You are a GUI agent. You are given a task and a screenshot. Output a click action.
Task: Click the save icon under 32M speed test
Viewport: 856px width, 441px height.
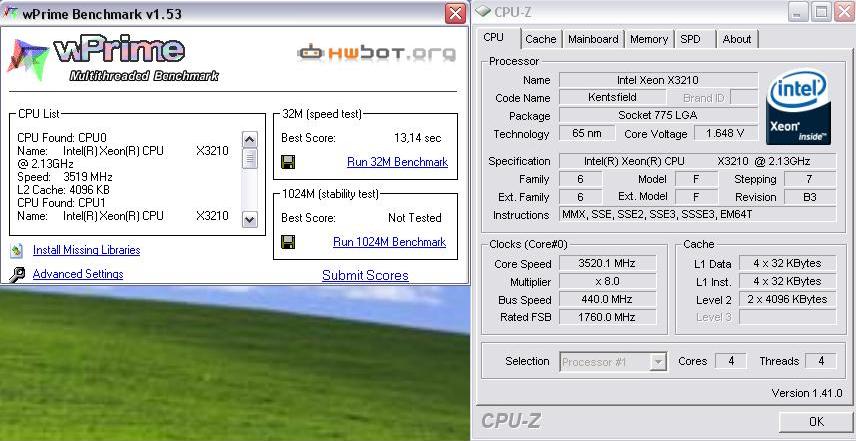click(288, 162)
